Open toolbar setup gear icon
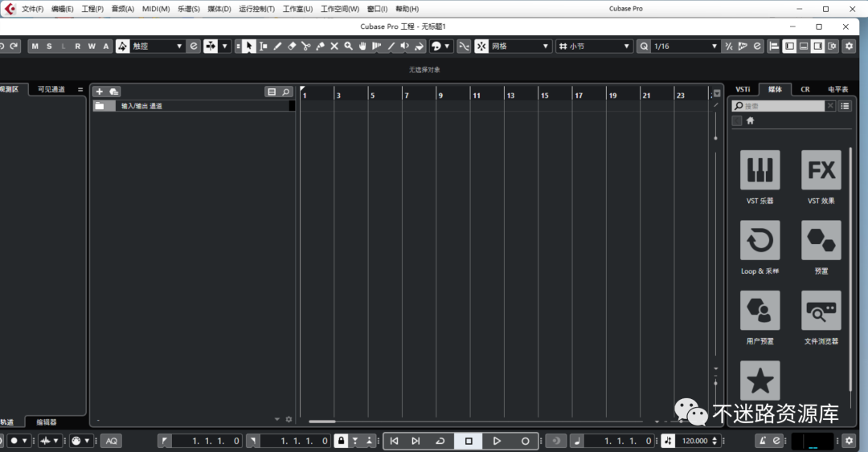 [849, 46]
